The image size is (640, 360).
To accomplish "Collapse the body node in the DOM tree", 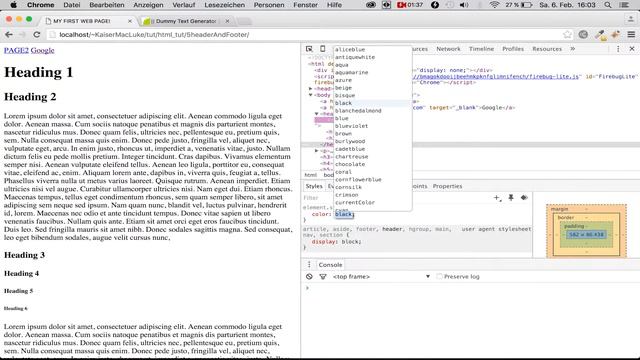I will (311, 95).
